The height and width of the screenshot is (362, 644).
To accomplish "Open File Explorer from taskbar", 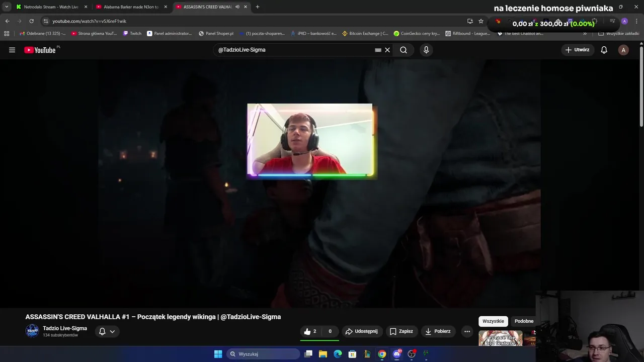I will tap(323, 354).
